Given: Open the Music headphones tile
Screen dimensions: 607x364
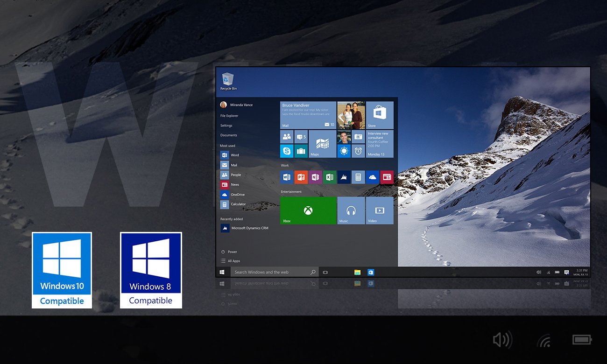Looking at the screenshot, I should tap(351, 210).
